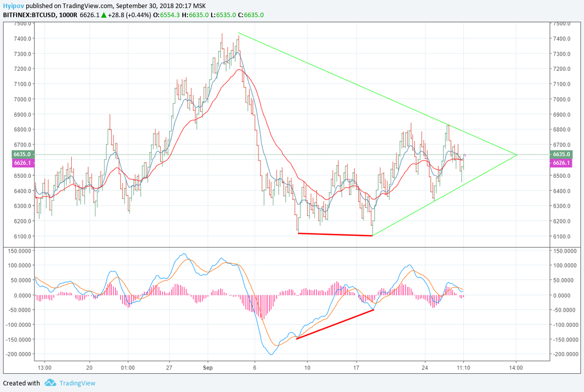Viewport: 584px width, 392px height.
Task: Click the 6100.0 label on left price axis
Action: [x=22, y=236]
